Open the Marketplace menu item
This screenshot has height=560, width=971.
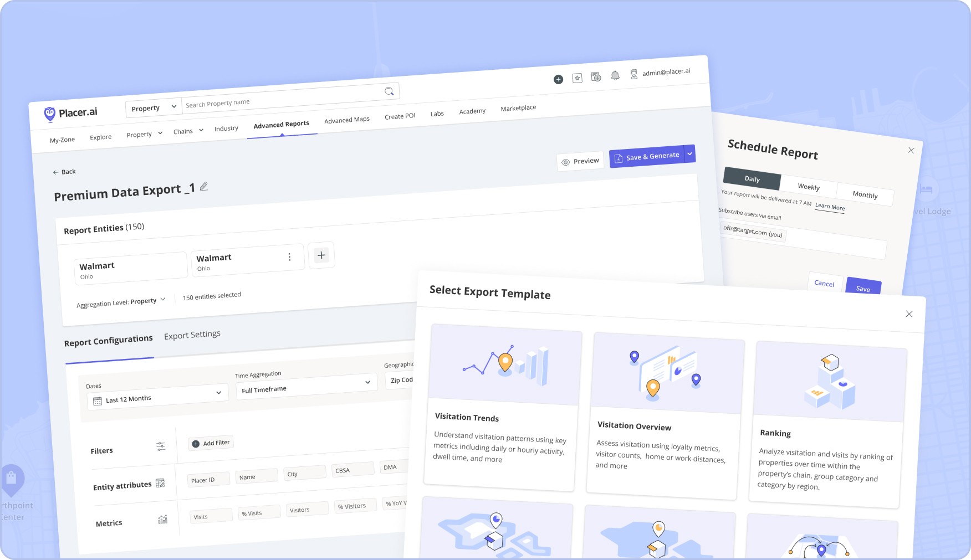pos(518,108)
